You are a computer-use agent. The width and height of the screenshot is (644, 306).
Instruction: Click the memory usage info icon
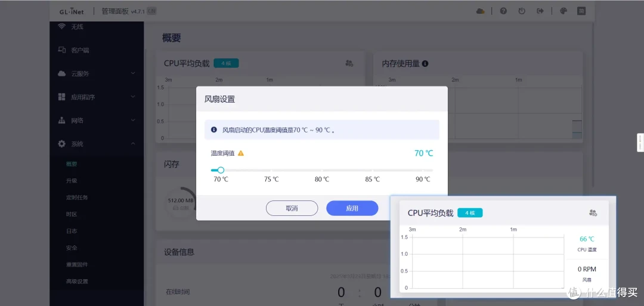point(425,64)
